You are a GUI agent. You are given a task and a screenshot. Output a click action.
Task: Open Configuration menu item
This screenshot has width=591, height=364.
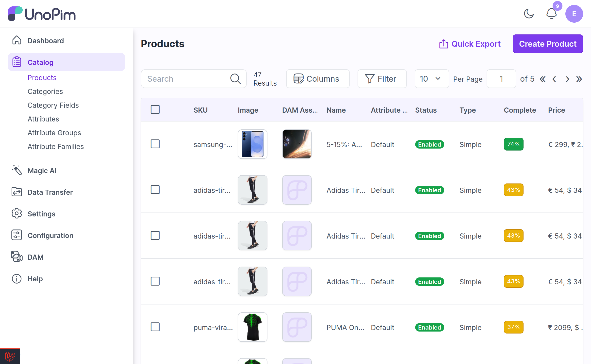click(x=66, y=235)
